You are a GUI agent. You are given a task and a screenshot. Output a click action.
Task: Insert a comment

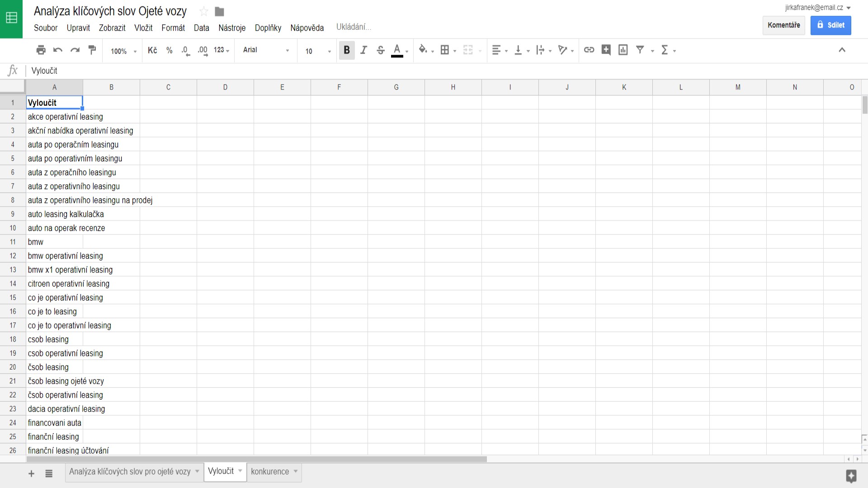pyautogui.click(x=606, y=50)
